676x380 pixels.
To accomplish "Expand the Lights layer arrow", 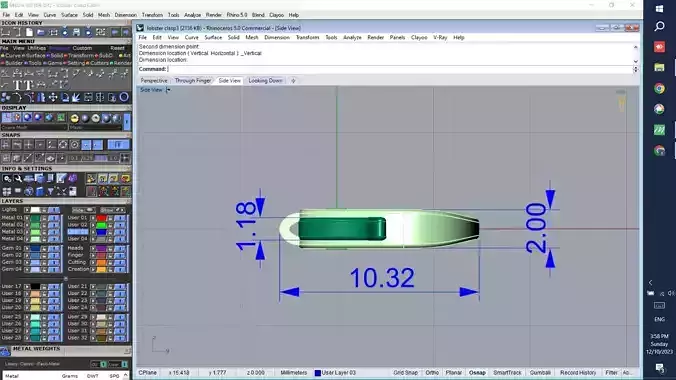I will click(x=27, y=210).
